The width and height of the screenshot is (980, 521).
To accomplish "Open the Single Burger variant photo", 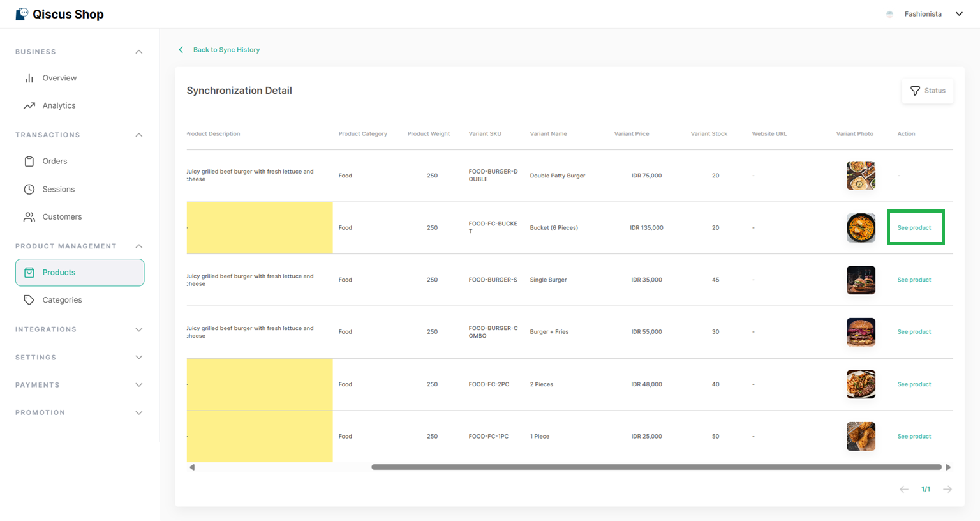I will coord(861,280).
